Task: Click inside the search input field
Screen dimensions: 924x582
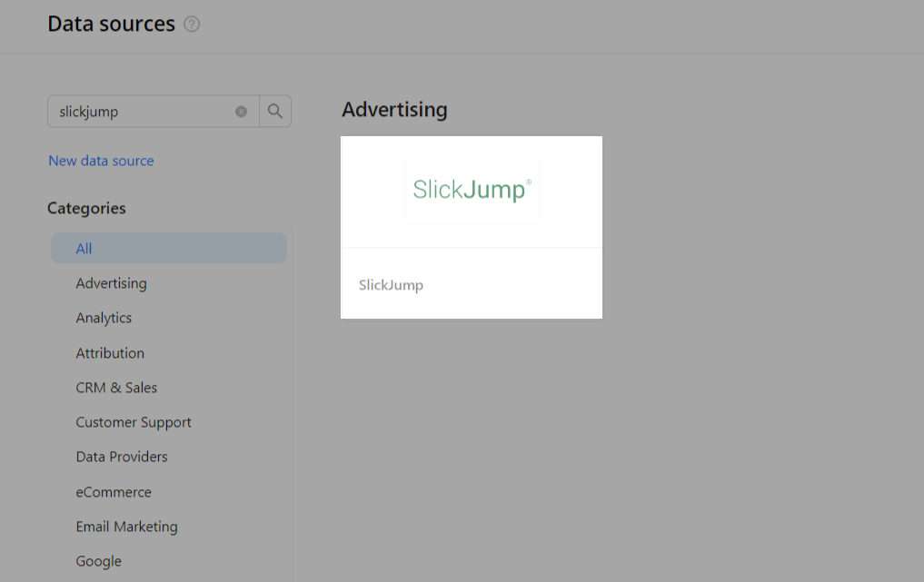Action: pos(145,111)
